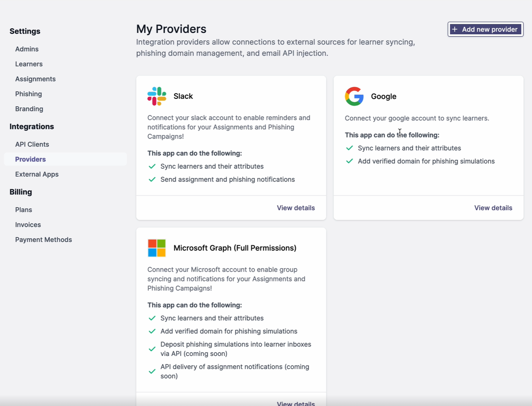The height and width of the screenshot is (406, 532).
Task: Click checkmark beside Send assignment and phishing notifications
Action: (152, 179)
